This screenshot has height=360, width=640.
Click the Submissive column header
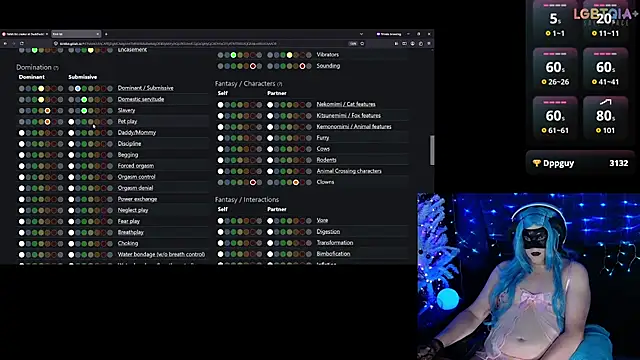click(x=83, y=77)
